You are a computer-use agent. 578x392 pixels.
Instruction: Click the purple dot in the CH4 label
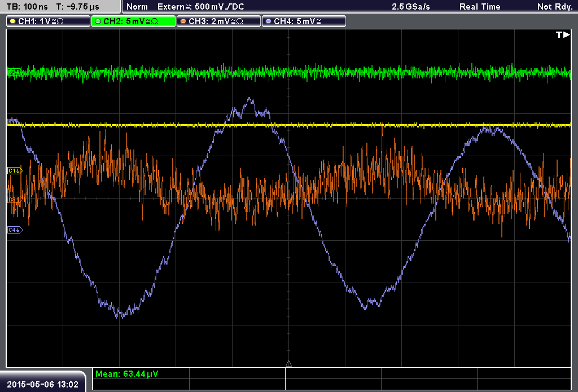[268, 21]
